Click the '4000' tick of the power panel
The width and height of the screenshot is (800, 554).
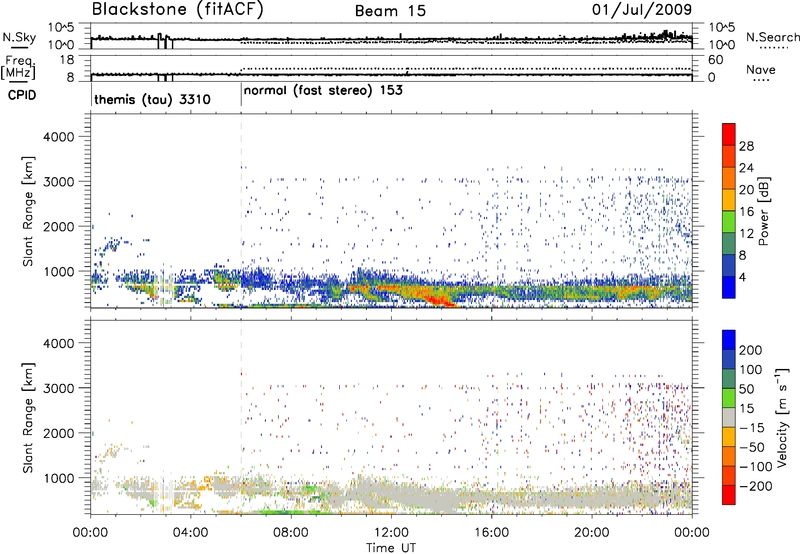[x=59, y=137]
